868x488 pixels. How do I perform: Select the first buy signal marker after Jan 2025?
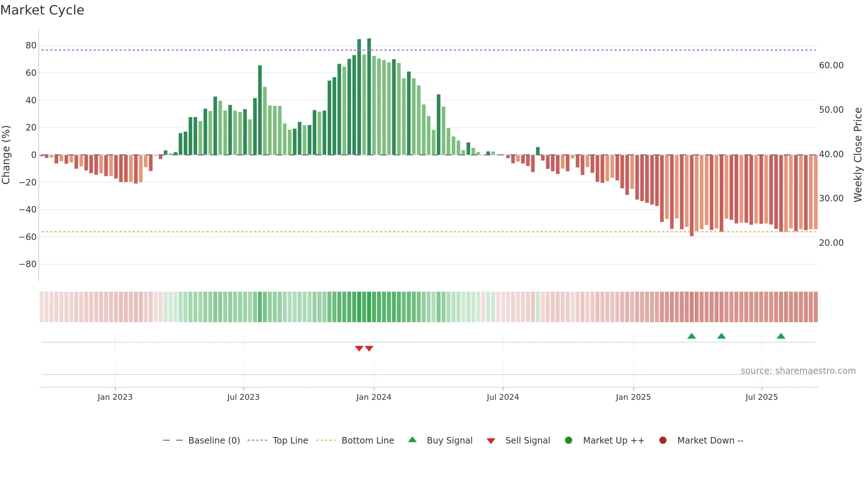692,336
